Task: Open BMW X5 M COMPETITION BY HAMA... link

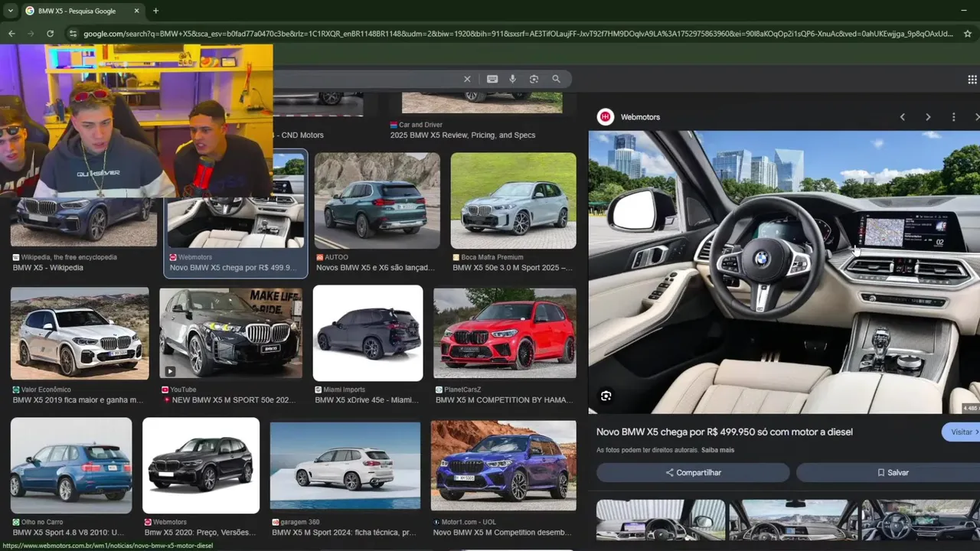Action: [502, 400]
